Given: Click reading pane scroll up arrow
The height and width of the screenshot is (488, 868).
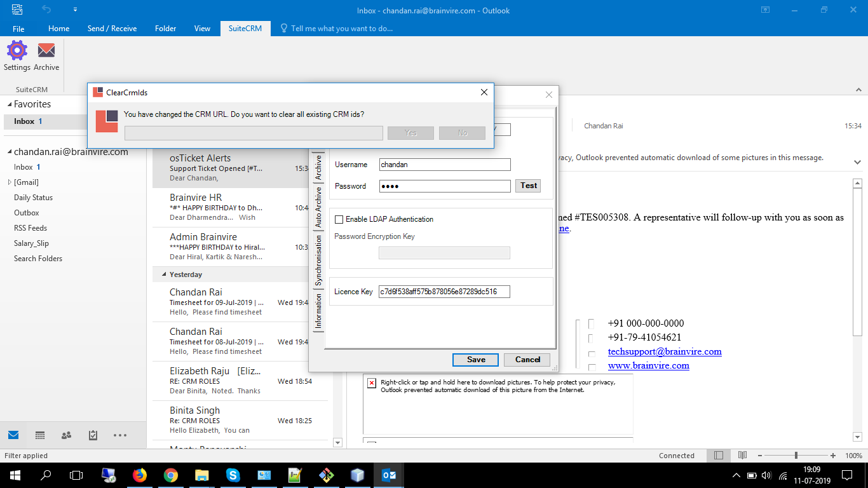Looking at the screenshot, I should pos(857,183).
